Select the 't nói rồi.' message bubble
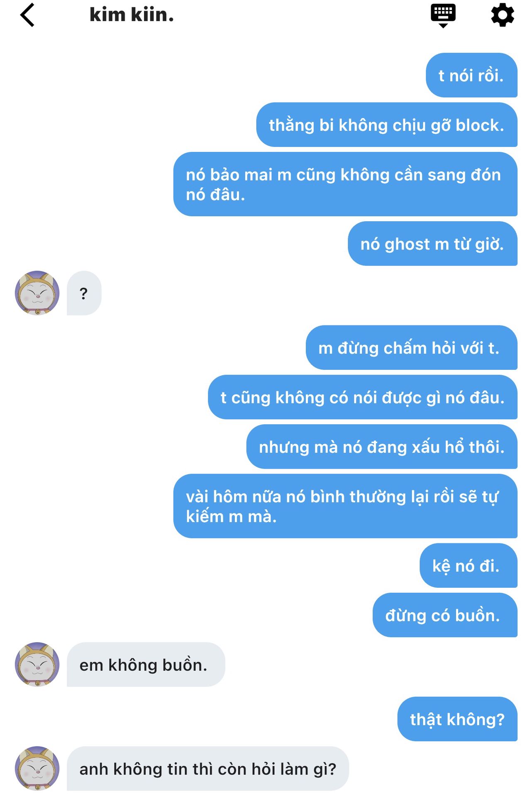This screenshot has height=797, width=532. click(x=471, y=75)
